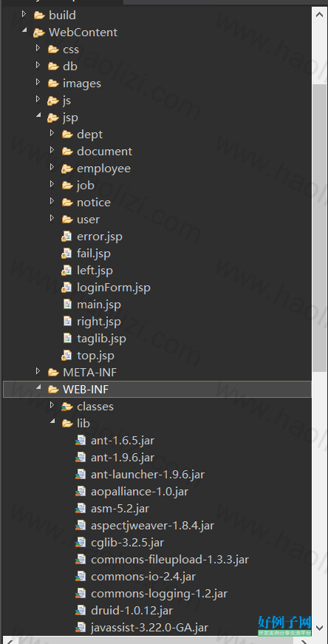Expand the css folder arrow
Viewport: 328px width, 644px height.
pyautogui.click(x=38, y=49)
